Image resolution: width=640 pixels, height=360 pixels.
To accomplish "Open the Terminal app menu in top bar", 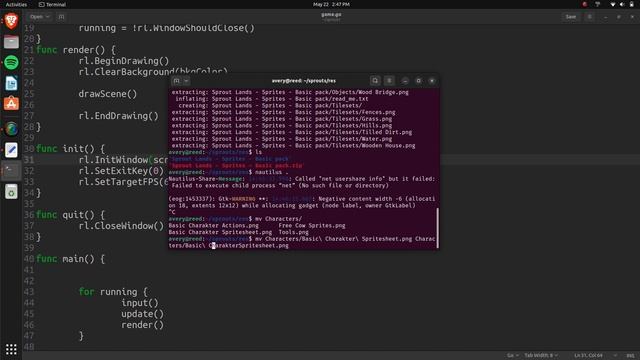I will [52, 4].
